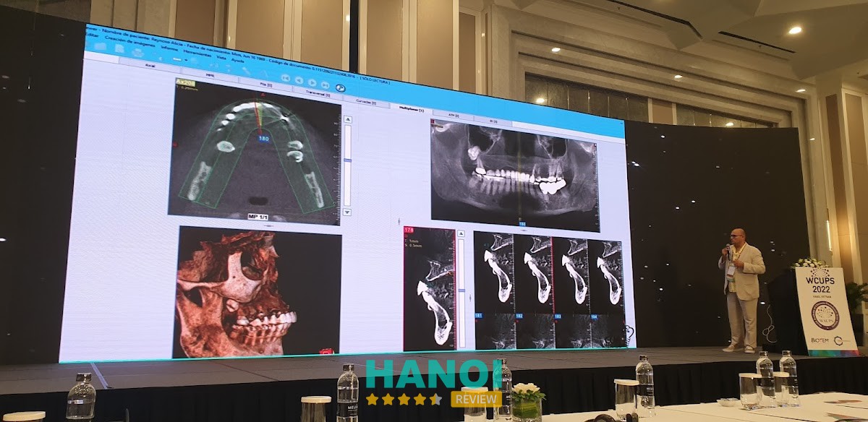Switch to the Curvadas [0] tab

366,103
